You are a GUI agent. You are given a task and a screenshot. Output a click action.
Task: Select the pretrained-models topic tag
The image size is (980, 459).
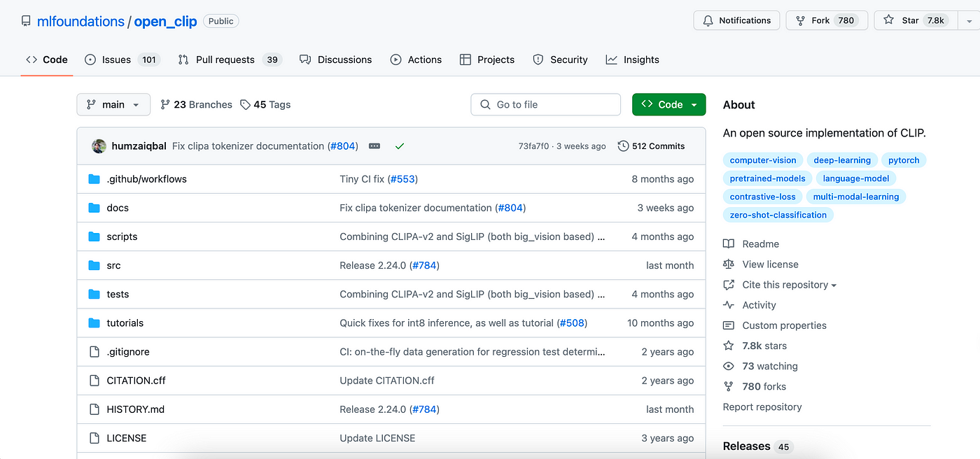pos(768,178)
